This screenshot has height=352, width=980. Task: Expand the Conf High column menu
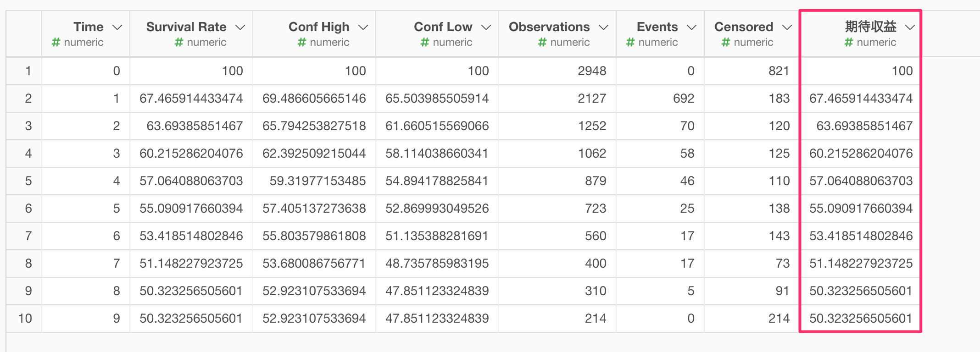pyautogui.click(x=363, y=27)
